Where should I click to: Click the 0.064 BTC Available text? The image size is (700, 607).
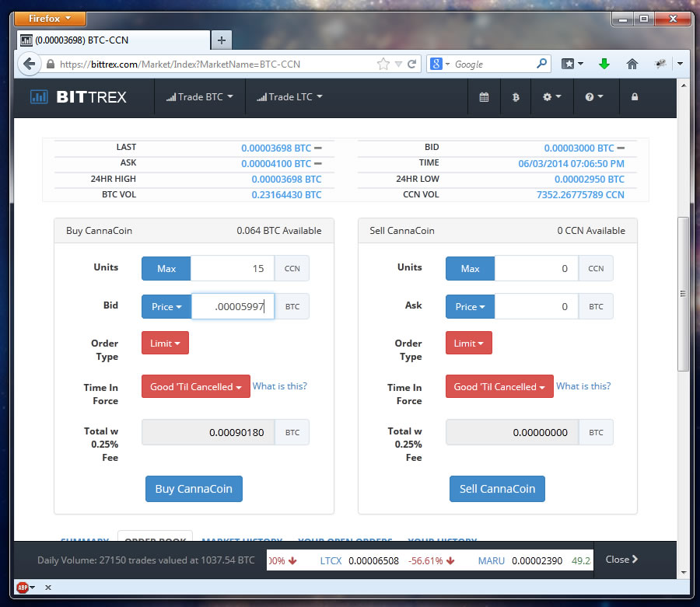[279, 231]
